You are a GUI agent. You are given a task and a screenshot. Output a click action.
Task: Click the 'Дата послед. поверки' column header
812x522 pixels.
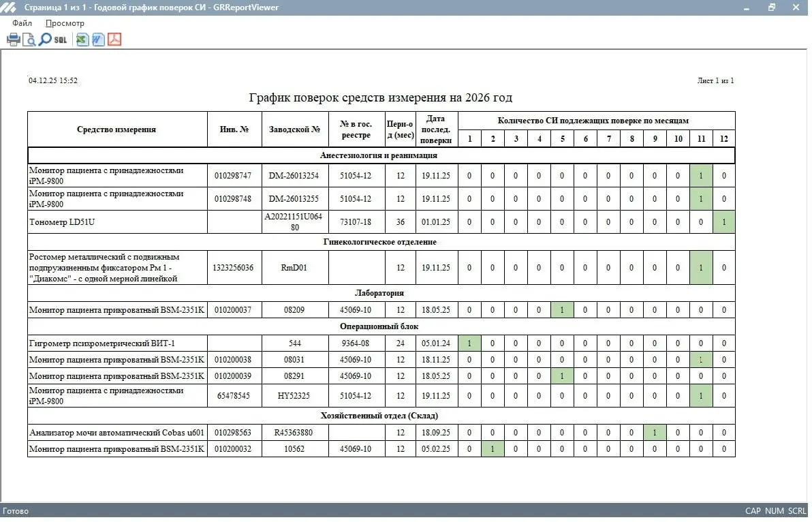click(x=436, y=129)
